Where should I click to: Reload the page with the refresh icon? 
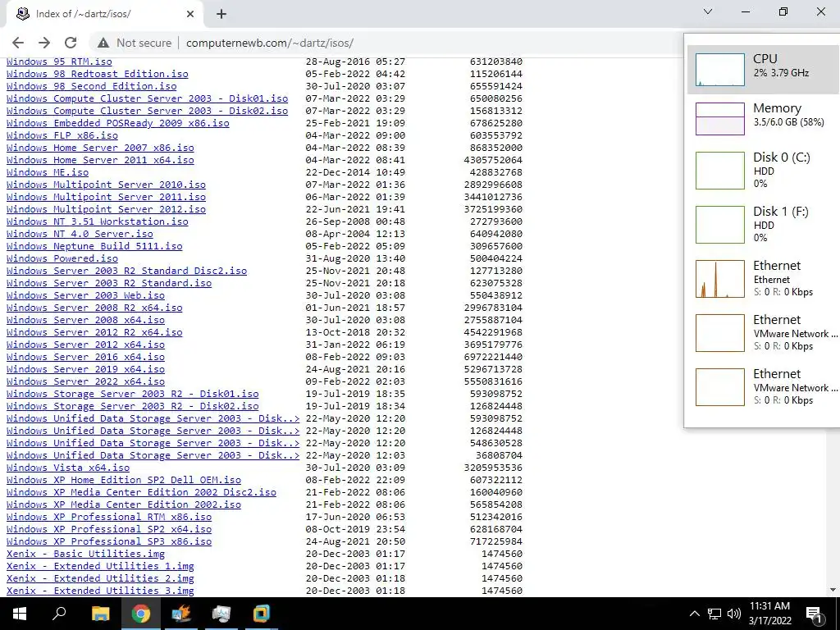click(x=71, y=43)
